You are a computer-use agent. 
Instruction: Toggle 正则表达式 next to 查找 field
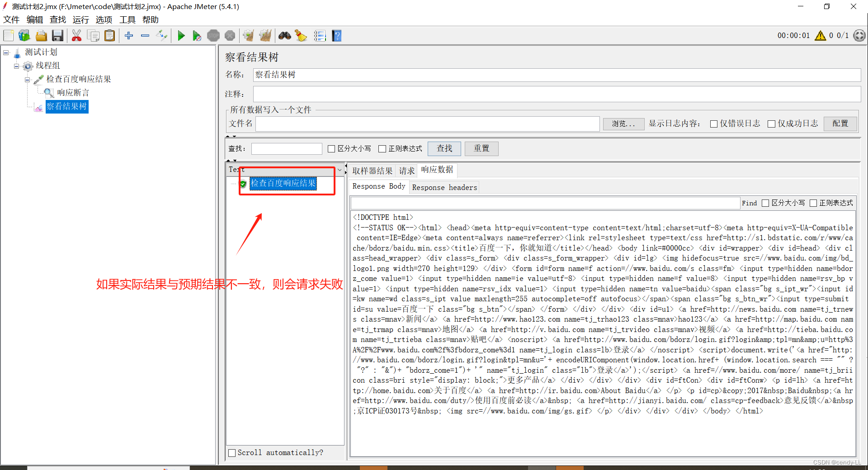(x=382, y=149)
